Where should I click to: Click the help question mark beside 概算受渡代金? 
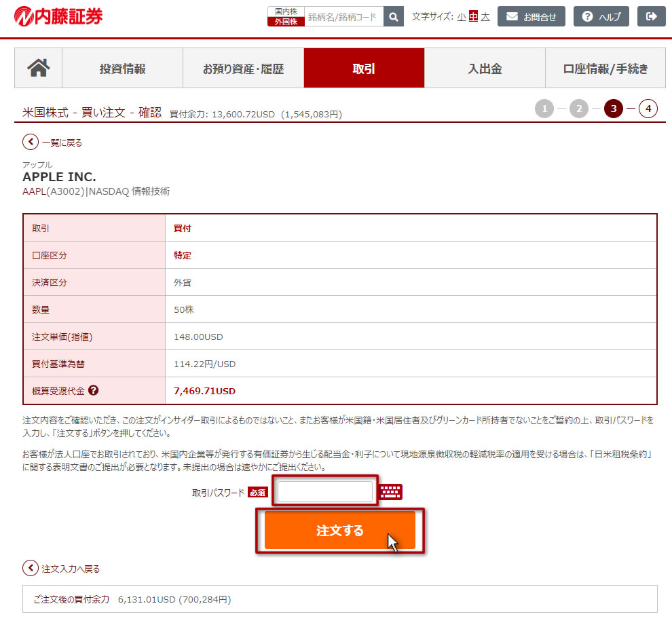click(x=94, y=390)
